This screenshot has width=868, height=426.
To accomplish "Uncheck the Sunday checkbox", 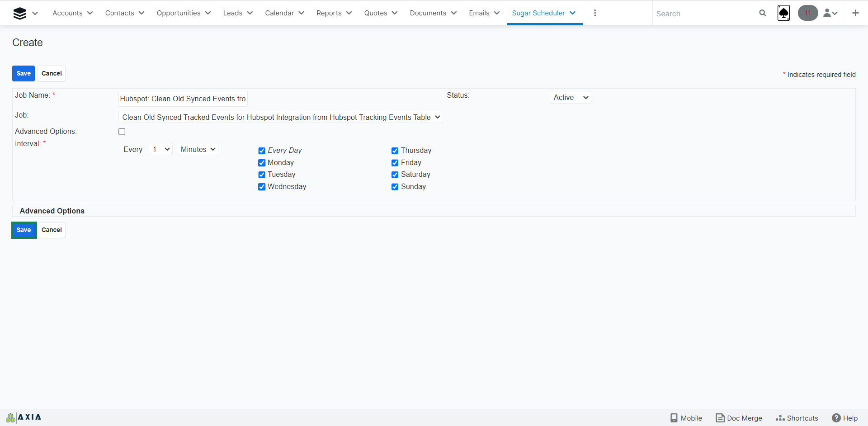I will click(395, 187).
